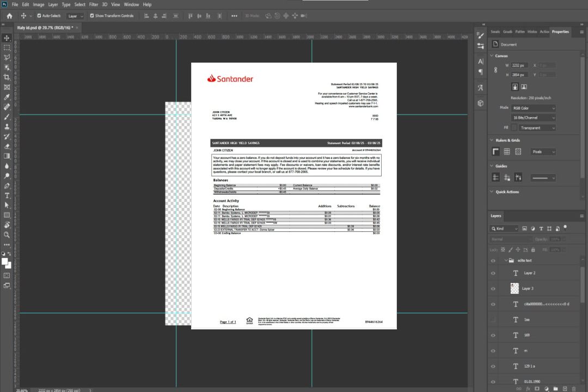Select the Healing Brush tool

click(x=7, y=107)
